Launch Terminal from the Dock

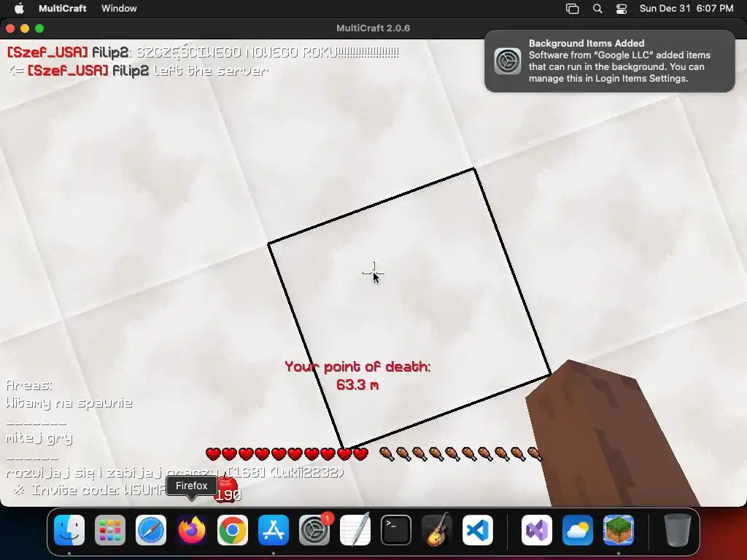pyautogui.click(x=396, y=530)
